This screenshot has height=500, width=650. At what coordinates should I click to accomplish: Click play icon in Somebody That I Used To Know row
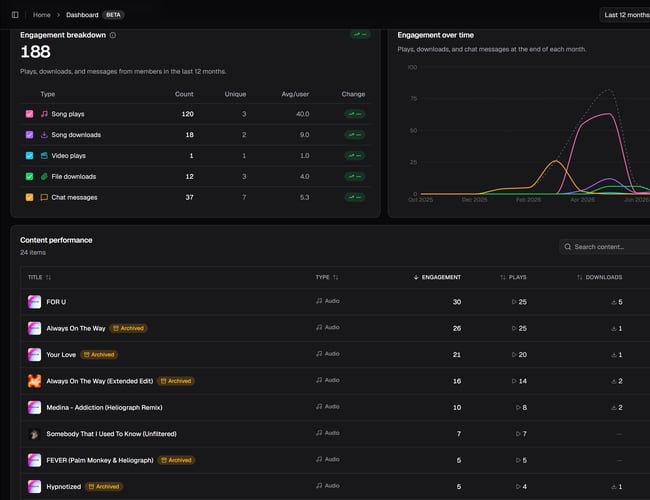[x=518, y=434]
